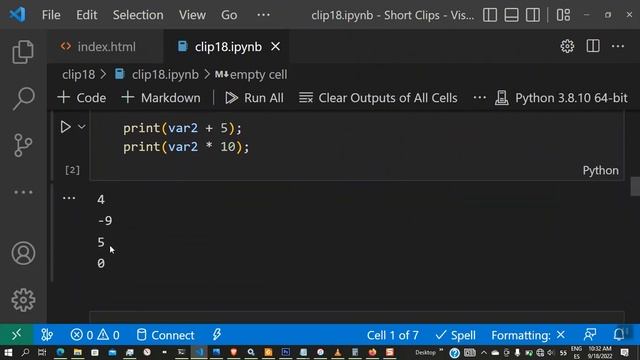Toggle the Secondary Side Bar layout icon
Screen dimensions: 640x360
click(532, 15)
